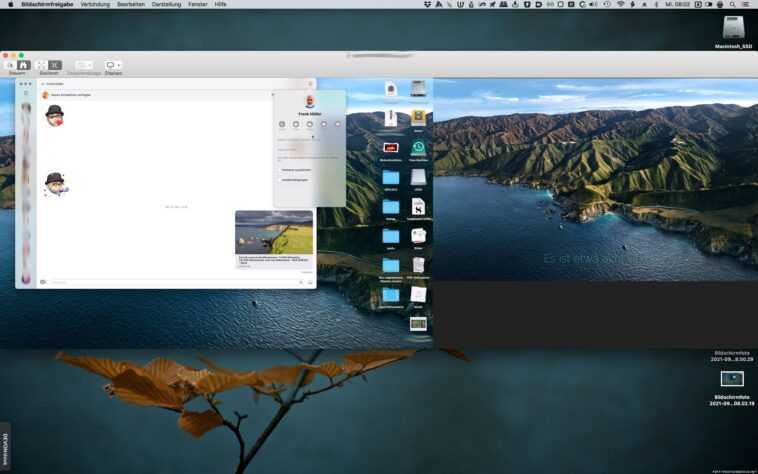This screenshot has width=758, height=474.
Task: Click the Dropbox menu bar icon
Action: coord(427,4)
